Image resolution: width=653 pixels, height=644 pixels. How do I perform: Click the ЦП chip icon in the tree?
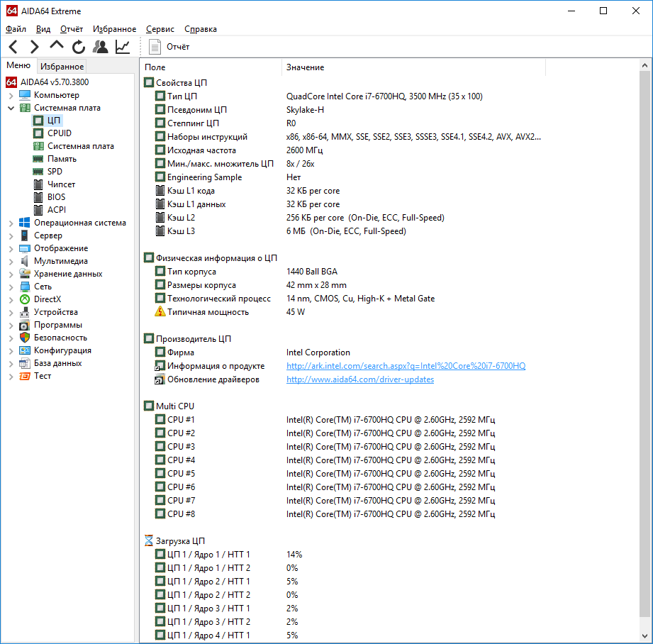[x=38, y=121]
